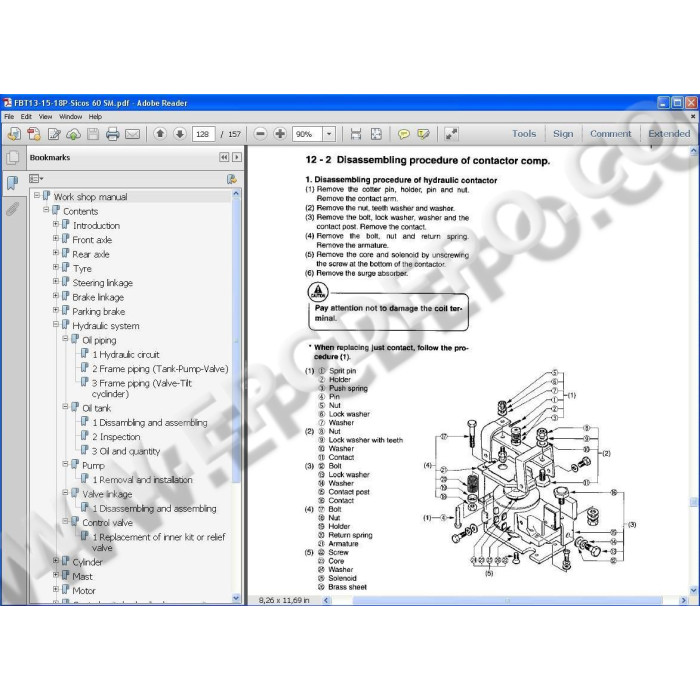Expand the Cylinder bookmark node

tap(56, 560)
